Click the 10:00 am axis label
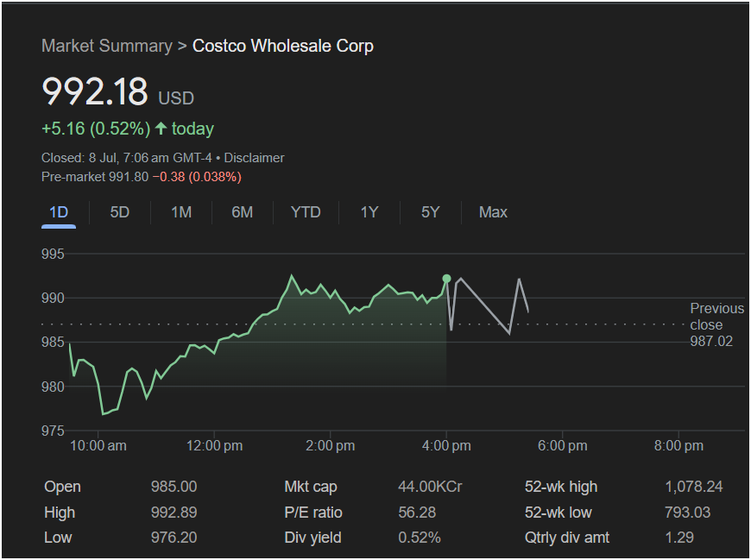 point(98,446)
